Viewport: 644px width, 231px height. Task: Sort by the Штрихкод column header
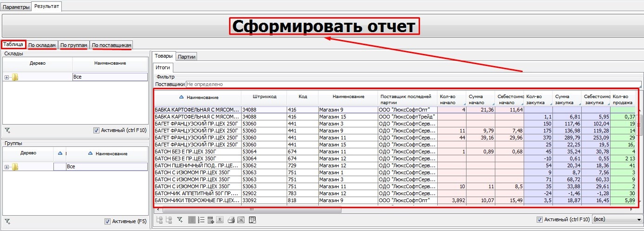(264, 97)
